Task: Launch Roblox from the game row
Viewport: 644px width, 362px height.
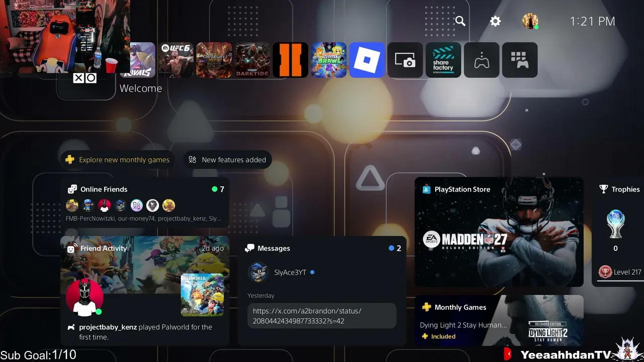Action: point(367,60)
